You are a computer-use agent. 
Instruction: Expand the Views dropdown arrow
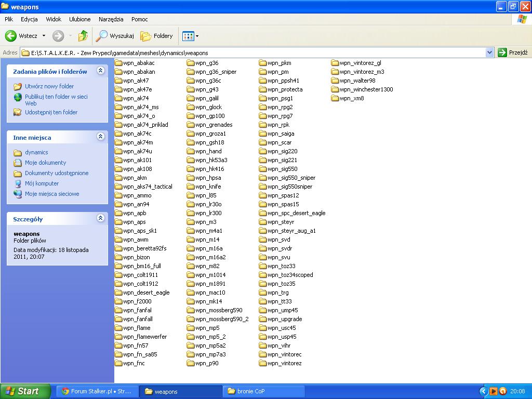tap(197, 36)
